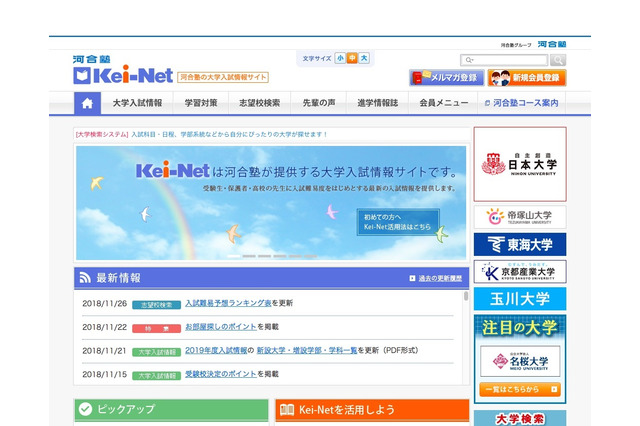
Task: Select the first carousel slide indicator
Action: [234, 256]
